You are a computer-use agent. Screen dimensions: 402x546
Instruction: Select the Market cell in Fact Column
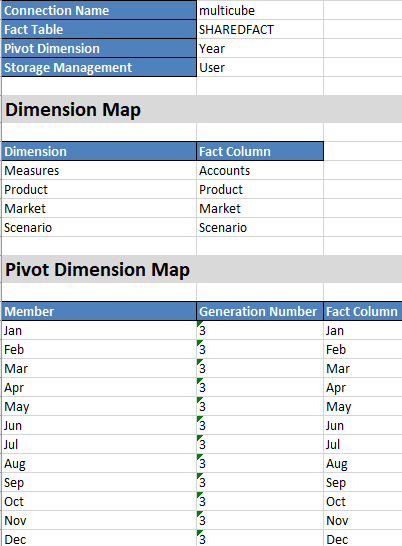tap(260, 208)
